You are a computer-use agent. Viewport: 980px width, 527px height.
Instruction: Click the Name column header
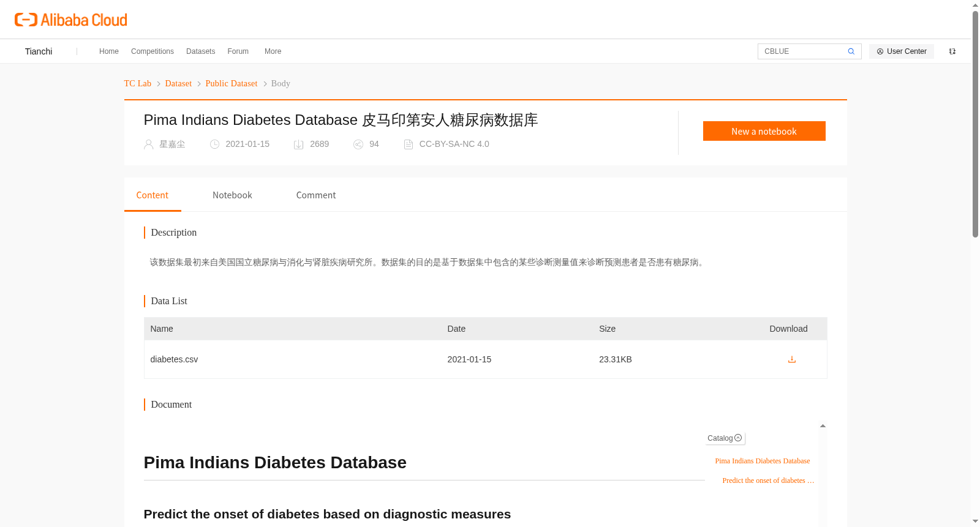[162, 329]
